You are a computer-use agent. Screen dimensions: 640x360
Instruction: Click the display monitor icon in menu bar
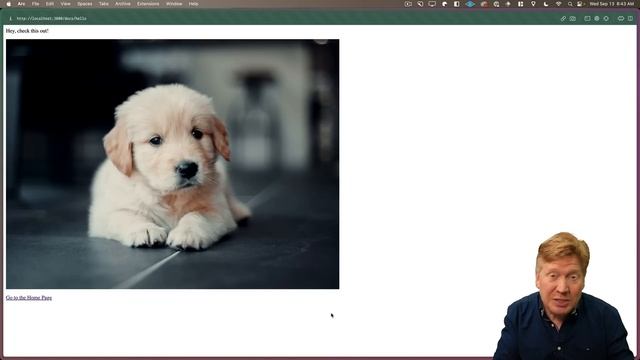pyautogui.click(x=432, y=4)
